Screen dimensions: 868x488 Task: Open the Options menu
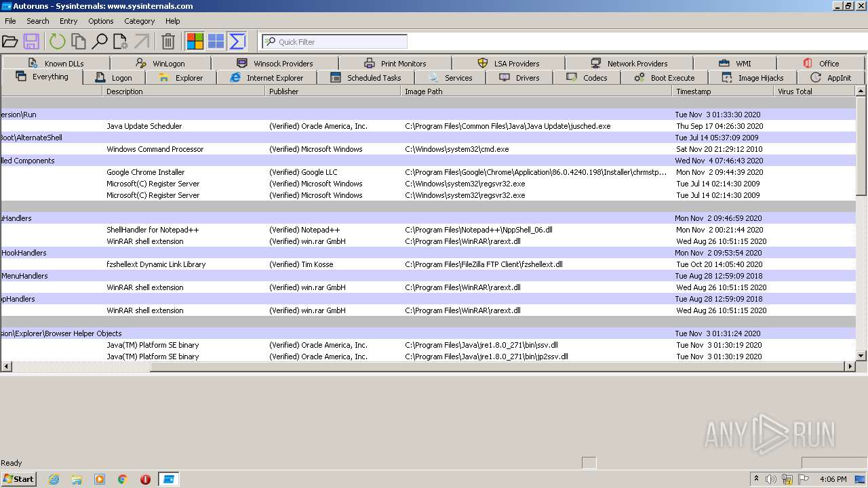[101, 21]
